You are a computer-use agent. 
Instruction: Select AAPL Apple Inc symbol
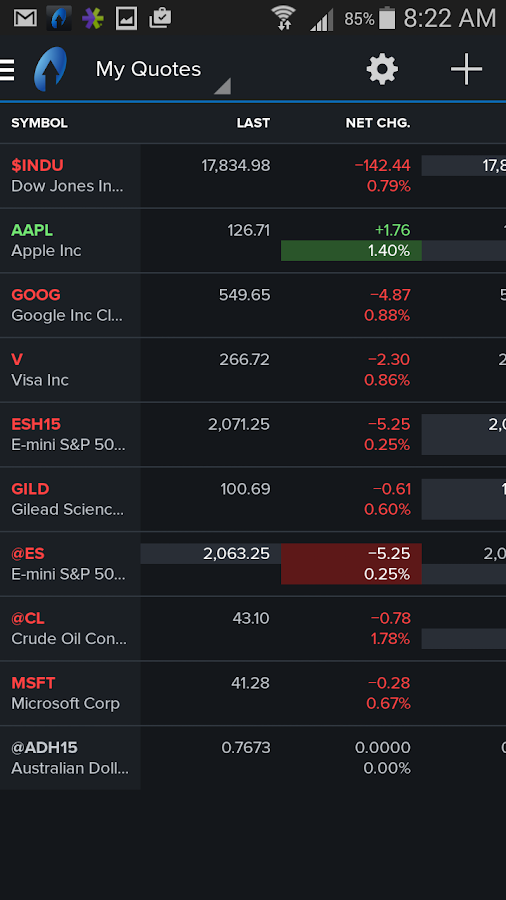coord(70,240)
